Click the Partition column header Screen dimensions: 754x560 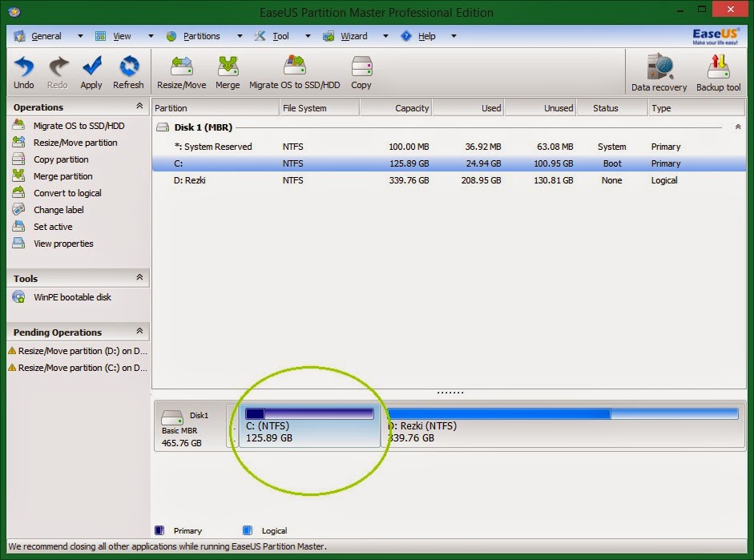(216, 108)
